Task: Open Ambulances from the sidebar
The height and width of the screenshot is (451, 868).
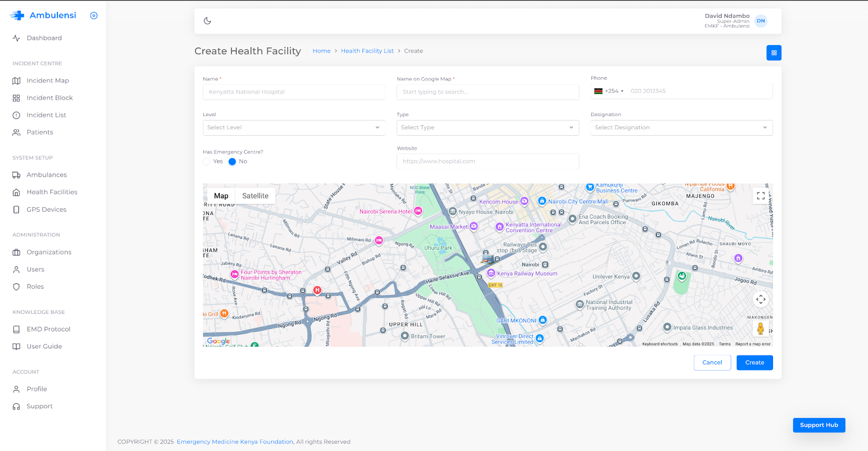Action: tap(47, 175)
